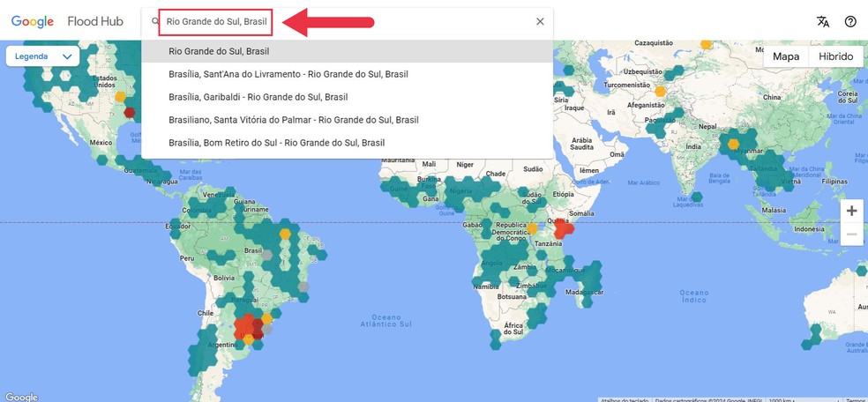Zoom out with the minus button
This screenshot has height=402, width=868.
click(851, 234)
